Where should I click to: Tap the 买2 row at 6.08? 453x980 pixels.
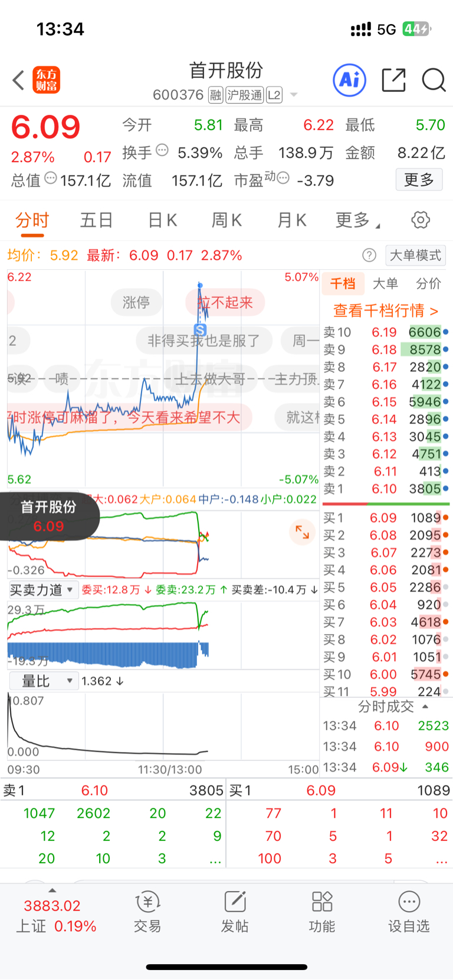pyautogui.click(x=386, y=535)
